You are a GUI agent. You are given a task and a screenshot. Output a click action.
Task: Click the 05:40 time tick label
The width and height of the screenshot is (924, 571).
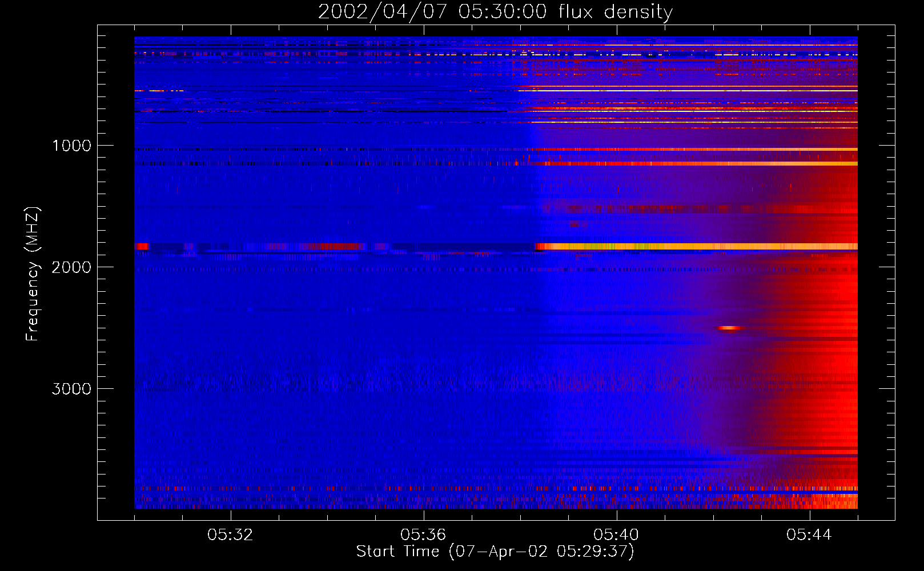pyautogui.click(x=616, y=535)
